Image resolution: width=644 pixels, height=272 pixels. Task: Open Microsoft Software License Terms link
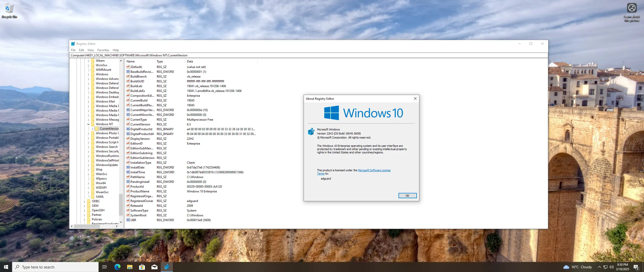(x=374, y=170)
